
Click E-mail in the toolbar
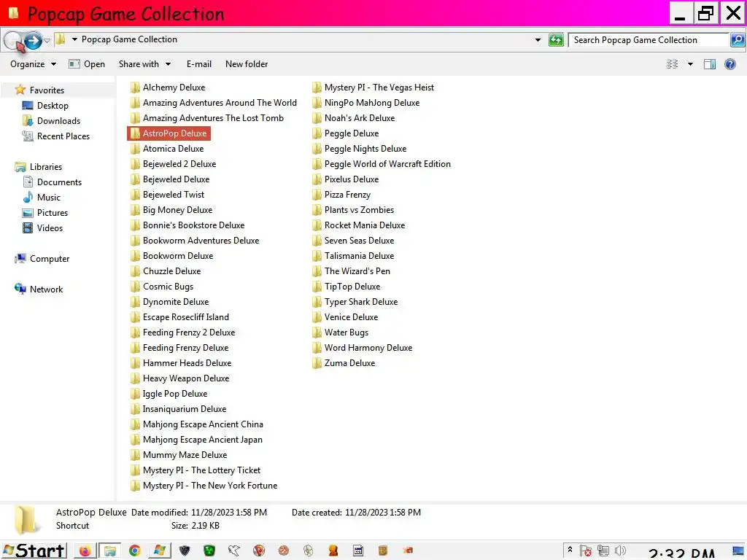click(198, 64)
